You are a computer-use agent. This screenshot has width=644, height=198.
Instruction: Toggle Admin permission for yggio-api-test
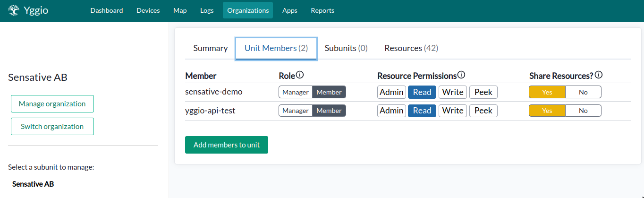392,111
